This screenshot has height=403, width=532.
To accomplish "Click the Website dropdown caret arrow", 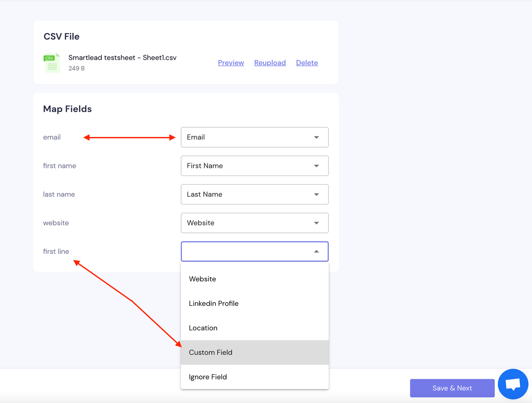I will pos(316,223).
